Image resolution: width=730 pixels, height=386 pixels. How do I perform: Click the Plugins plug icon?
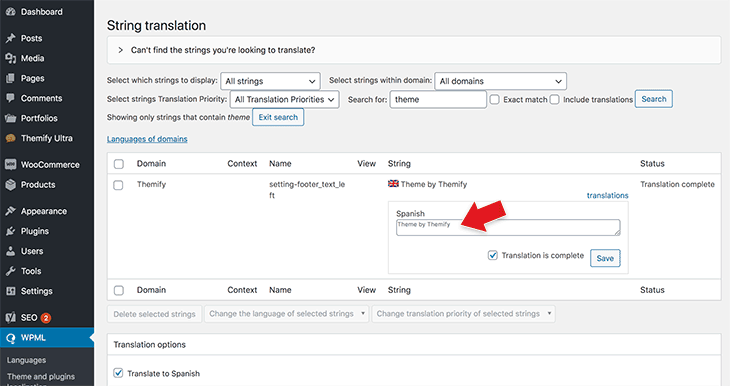pyautogui.click(x=10, y=231)
